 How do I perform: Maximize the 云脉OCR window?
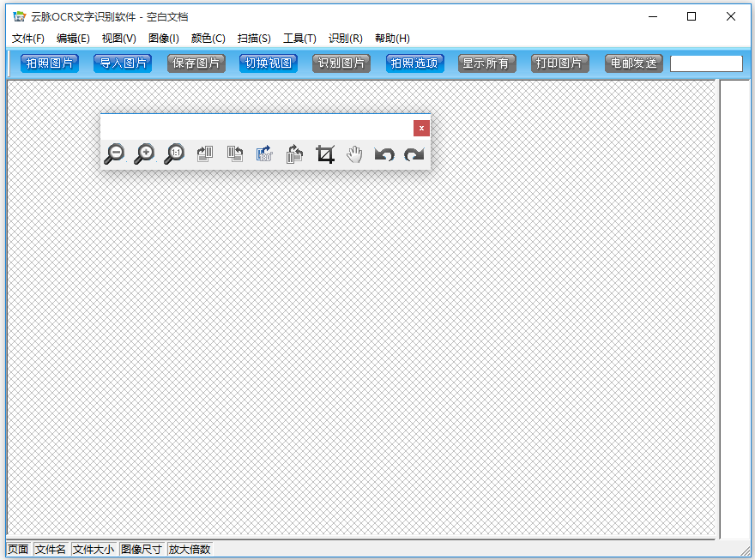(692, 16)
